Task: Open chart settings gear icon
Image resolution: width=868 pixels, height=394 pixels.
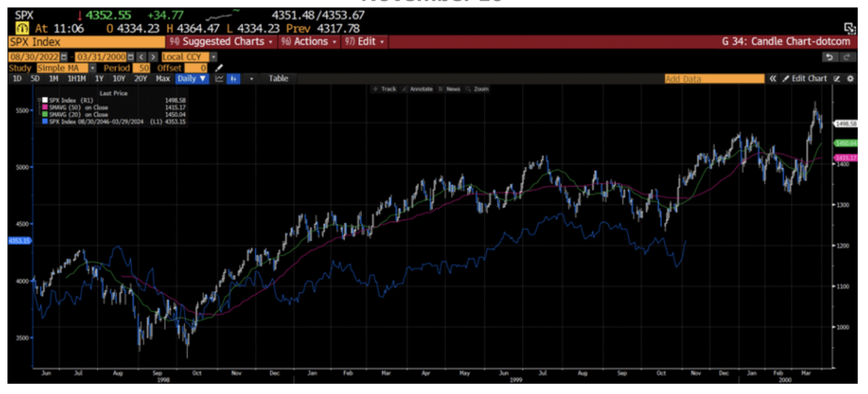Action: click(x=850, y=79)
